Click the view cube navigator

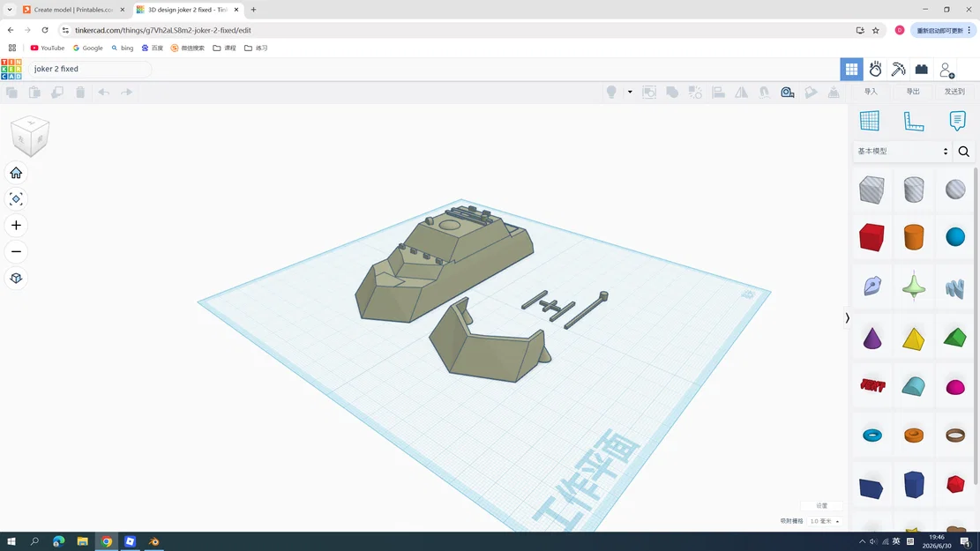(x=30, y=136)
